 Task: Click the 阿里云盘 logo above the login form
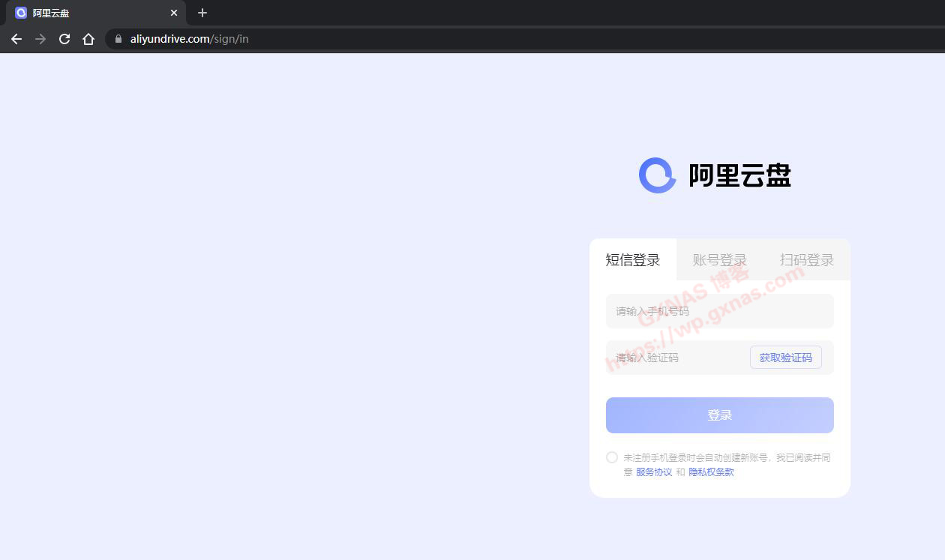[x=714, y=175]
